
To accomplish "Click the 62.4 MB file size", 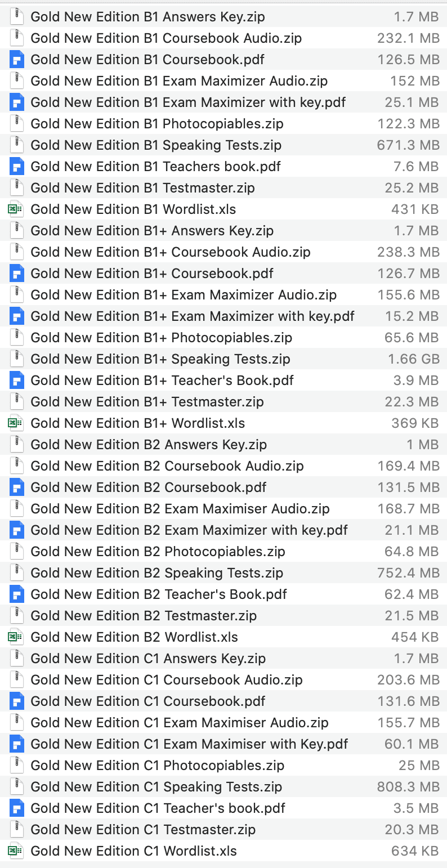I will tap(412, 594).
